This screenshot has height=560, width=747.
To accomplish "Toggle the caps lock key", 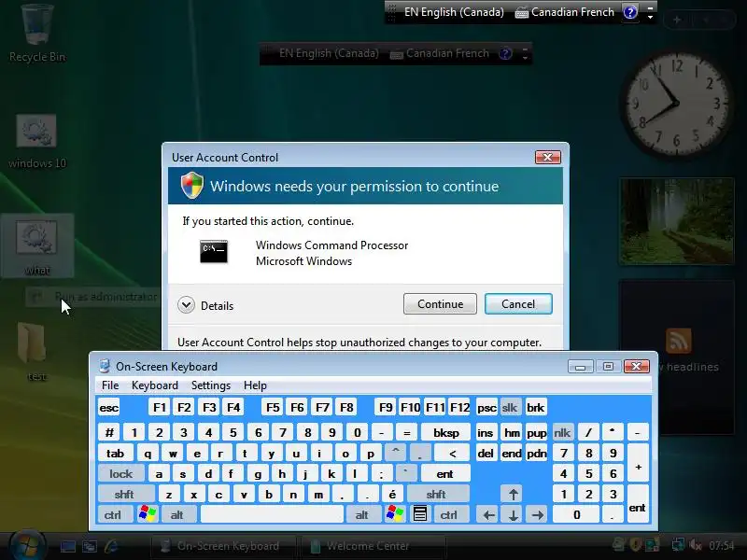I will click(121, 474).
